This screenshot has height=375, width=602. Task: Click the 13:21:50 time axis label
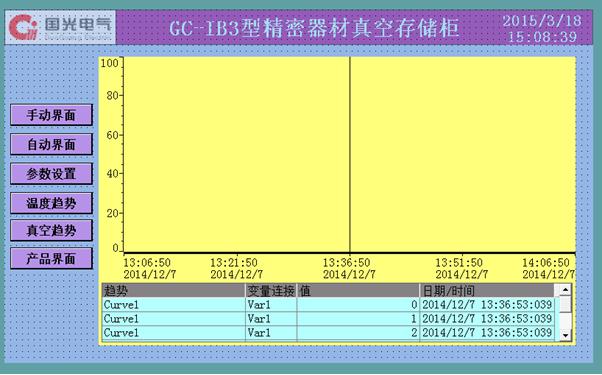(x=234, y=263)
